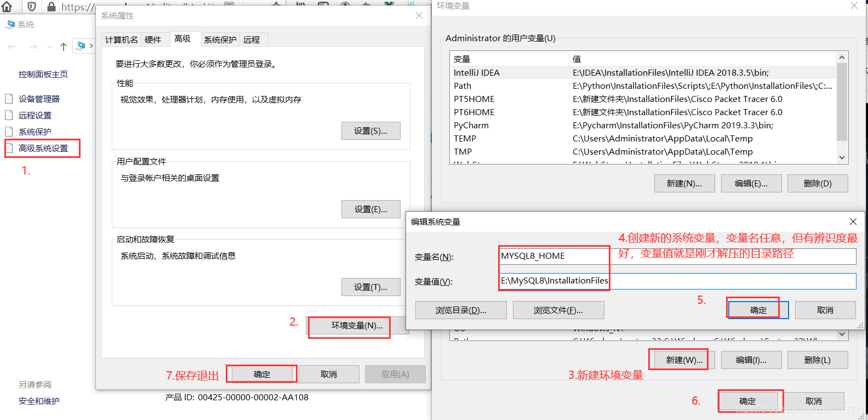Go forward in the 系统 window
Viewport: 868px width, 420px height.
tap(33, 47)
